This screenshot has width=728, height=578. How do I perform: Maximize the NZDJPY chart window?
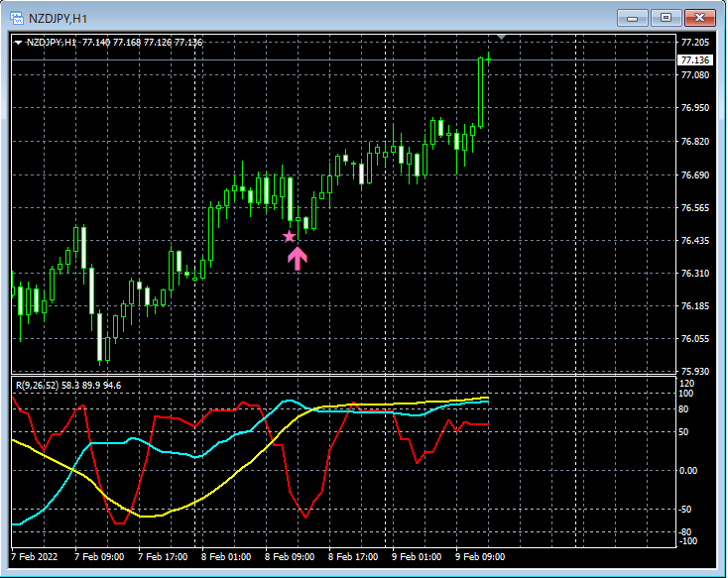tap(666, 18)
